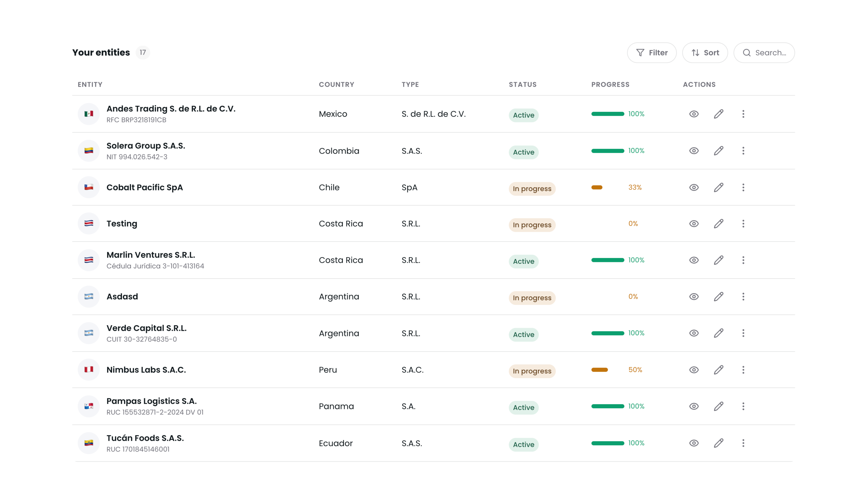This screenshot has height=488, width=868.
Task: Edit Marlin Ventures S.R.L. pencil icon
Action: (x=718, y=260)
